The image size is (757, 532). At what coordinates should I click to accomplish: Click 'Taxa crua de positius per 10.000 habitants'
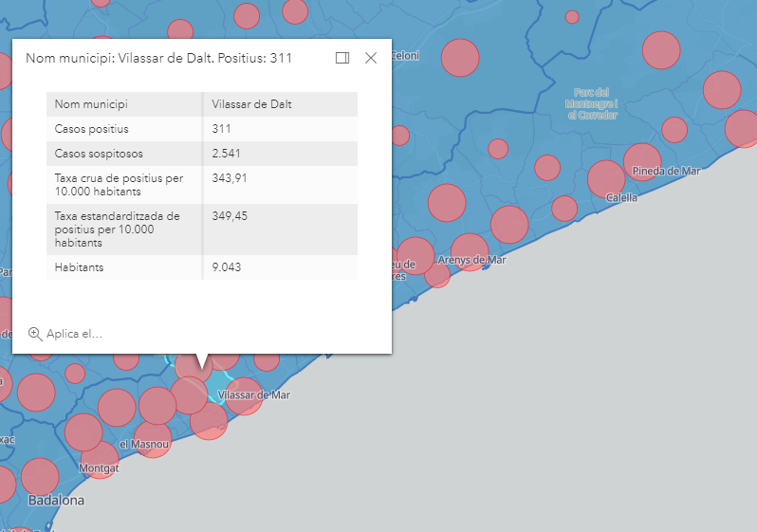point(119,185)
